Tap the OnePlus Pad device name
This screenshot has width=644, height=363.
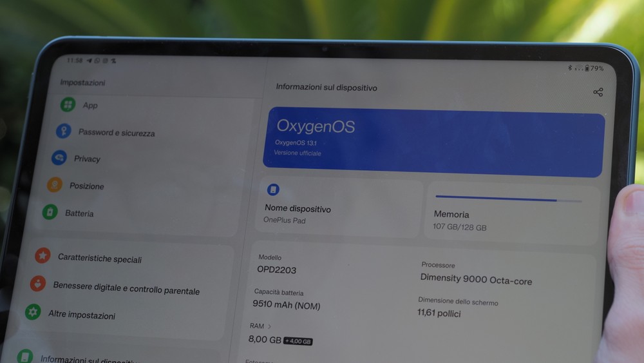click(x=285, y=221)
